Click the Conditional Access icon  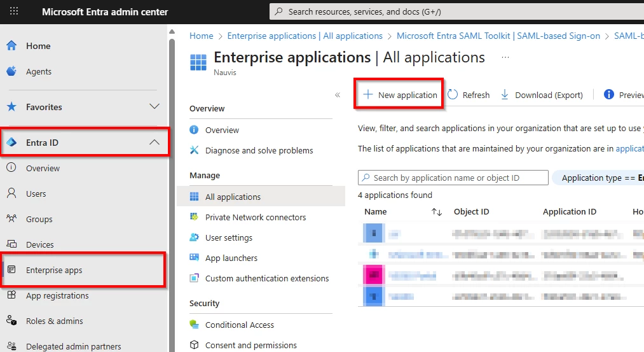[194, 325]
